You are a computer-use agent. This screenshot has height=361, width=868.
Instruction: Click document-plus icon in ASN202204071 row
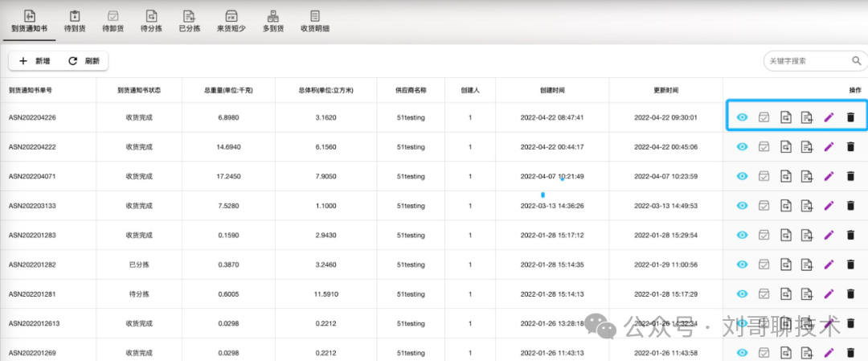pos(807,176)
